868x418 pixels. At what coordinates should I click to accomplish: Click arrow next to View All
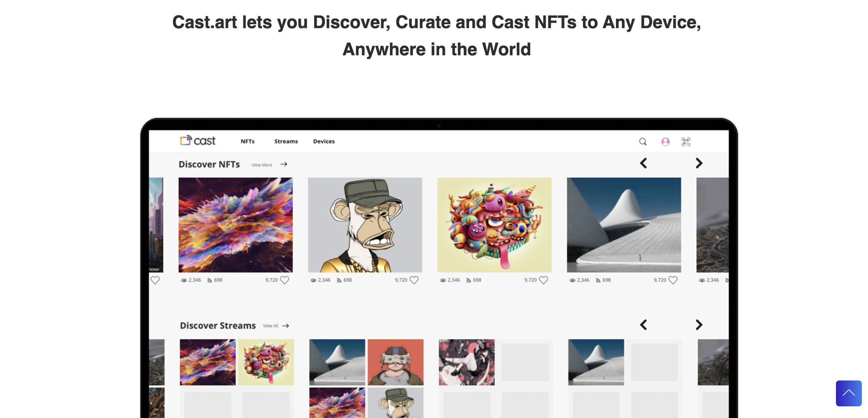click(285, 326)
